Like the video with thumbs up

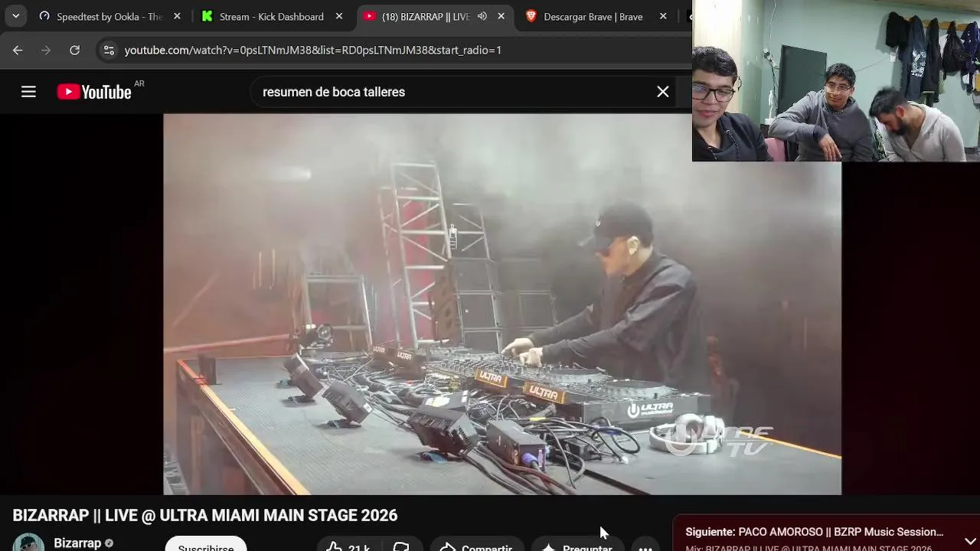[x=348, y=546]
